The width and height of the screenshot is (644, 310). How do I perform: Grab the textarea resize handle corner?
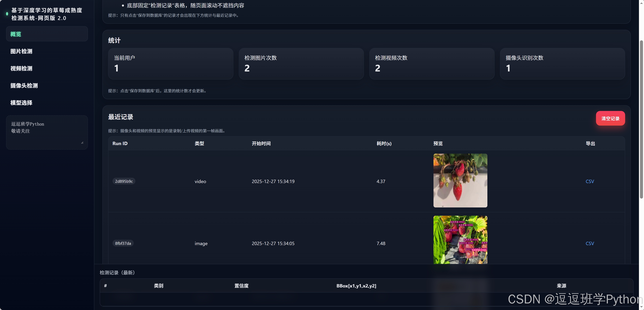point(82,143)
